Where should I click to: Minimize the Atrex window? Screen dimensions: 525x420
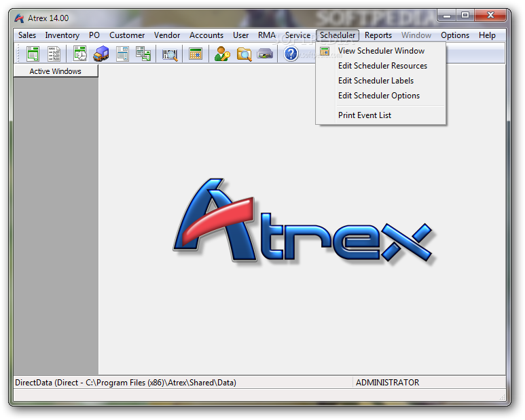(447, 16)
